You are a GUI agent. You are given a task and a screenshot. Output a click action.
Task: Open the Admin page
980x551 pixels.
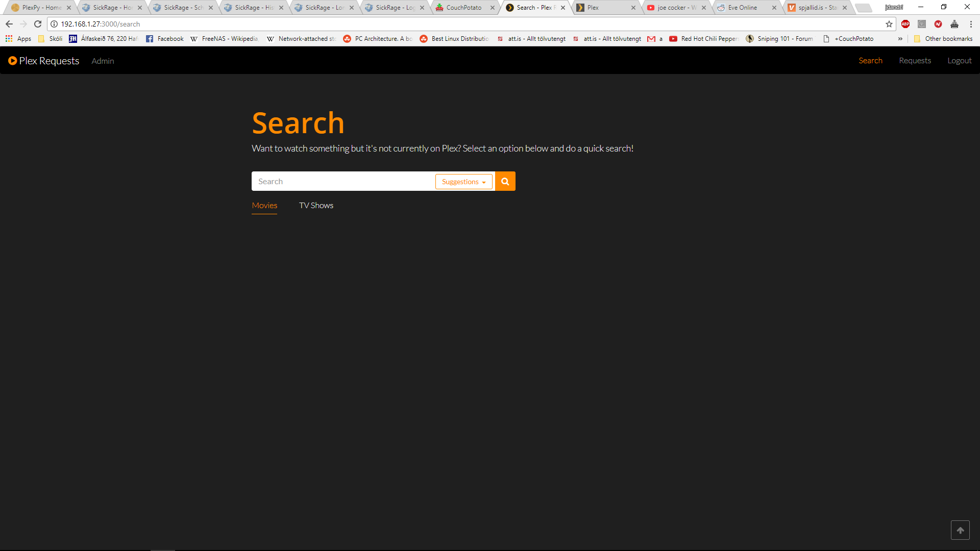[103, 61]
